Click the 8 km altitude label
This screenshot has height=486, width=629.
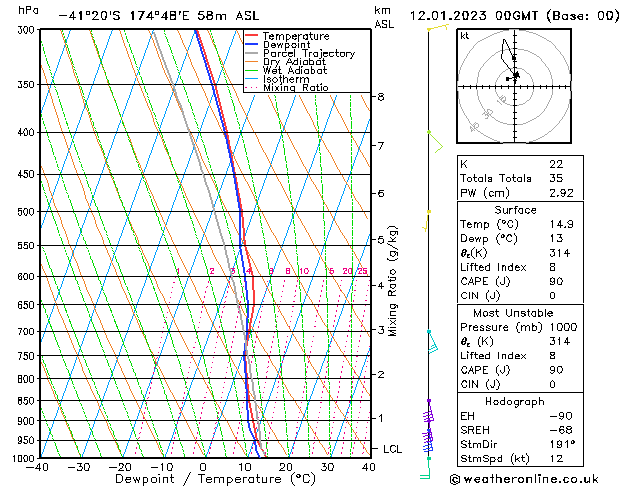[x=380, y=97]
